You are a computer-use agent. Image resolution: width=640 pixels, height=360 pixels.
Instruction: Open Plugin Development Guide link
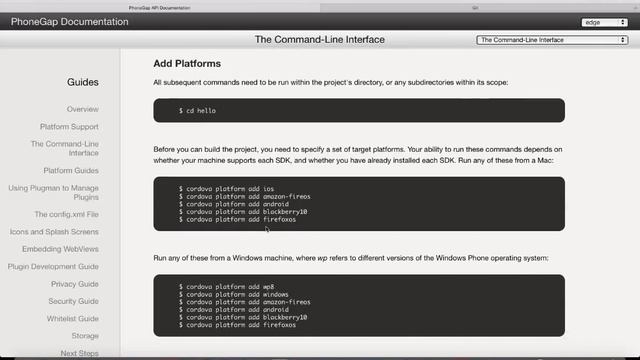53,267
